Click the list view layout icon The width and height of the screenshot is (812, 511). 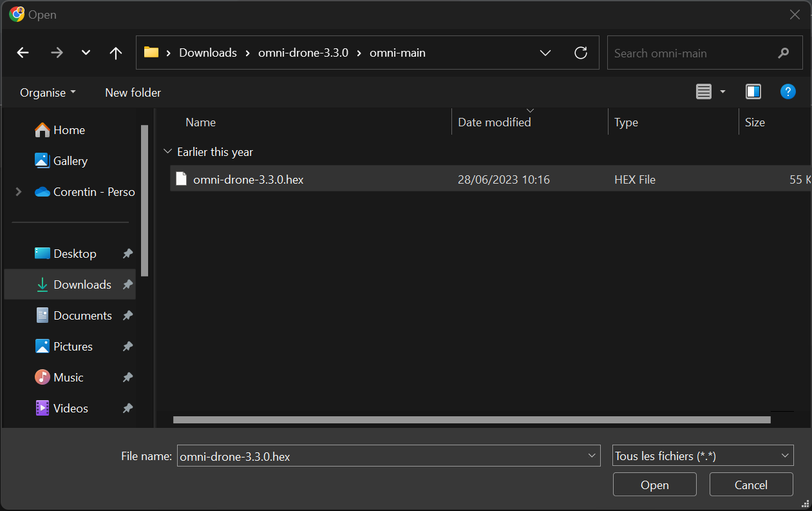point(704,92)
